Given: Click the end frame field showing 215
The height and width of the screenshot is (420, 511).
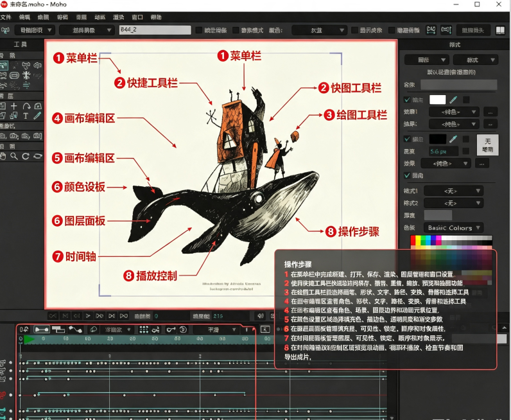Looking at the screenshot, I should [230, 316].
